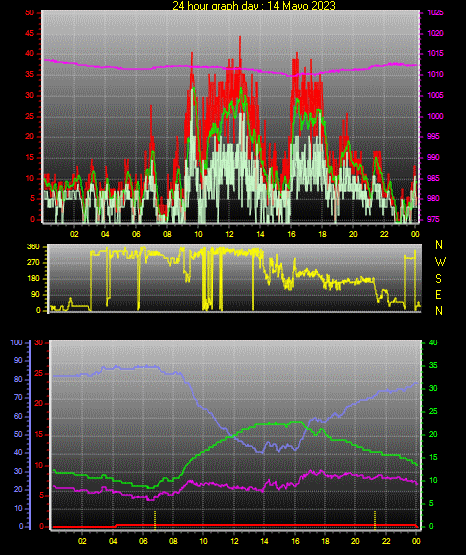
Task: Click the 40 label on green temperature axis
Action: tap(433, 342)
